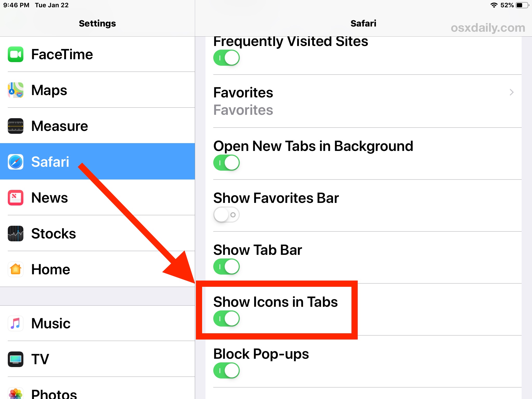Turn off Open New Tabs in Background
Image resolution: width=532 pixels, height=399 pixels.
click(226, 162)
